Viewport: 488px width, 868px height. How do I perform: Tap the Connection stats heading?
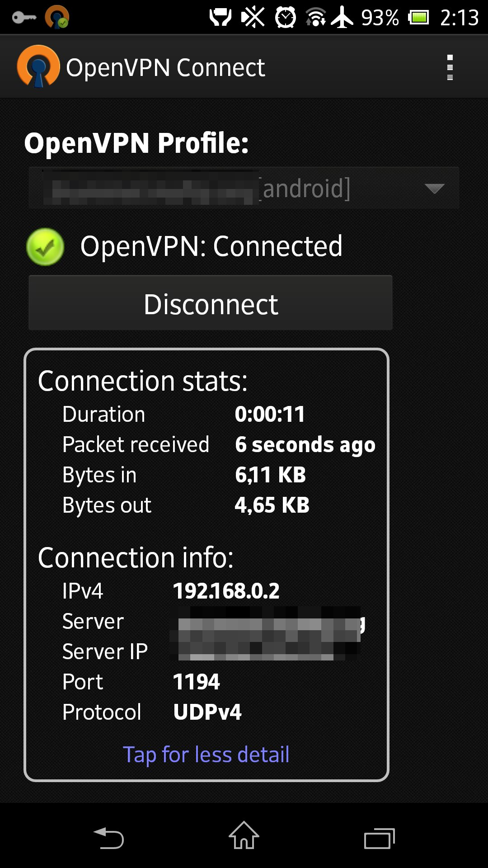(x=143, y=381)
